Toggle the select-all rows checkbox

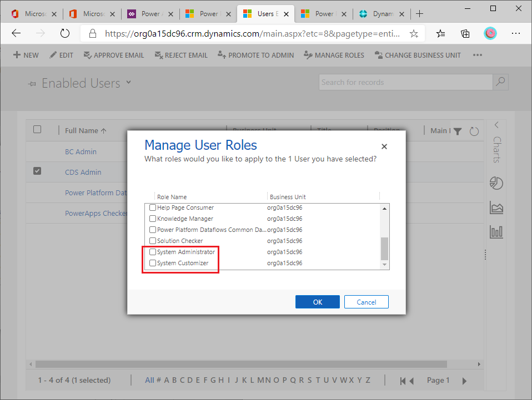pos(37,129)
